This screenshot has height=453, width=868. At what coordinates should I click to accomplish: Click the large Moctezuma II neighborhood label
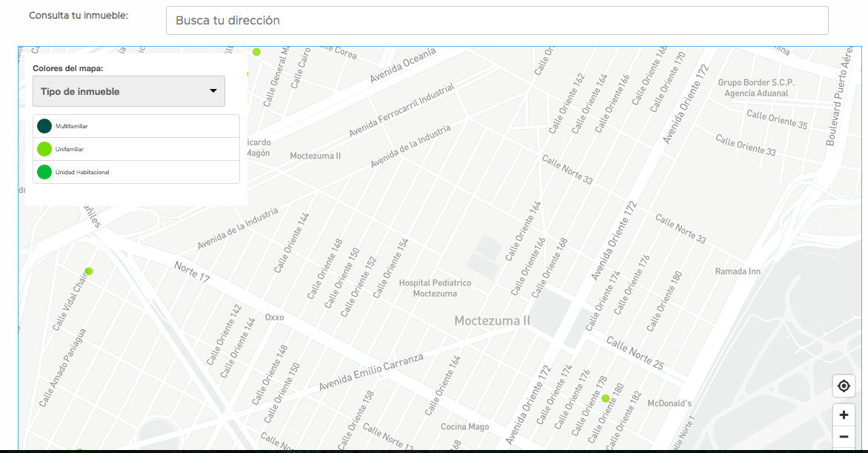click(492, 321)
